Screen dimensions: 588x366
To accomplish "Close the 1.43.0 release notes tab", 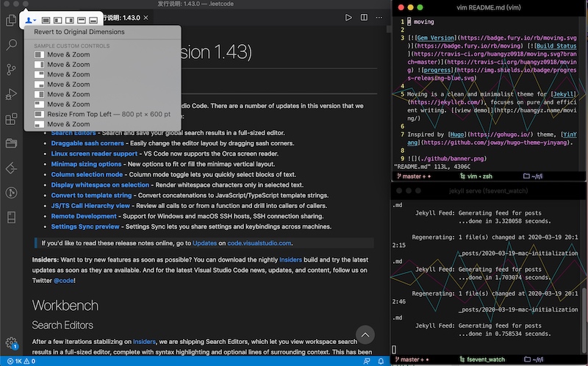I will [x=146, y=18].
